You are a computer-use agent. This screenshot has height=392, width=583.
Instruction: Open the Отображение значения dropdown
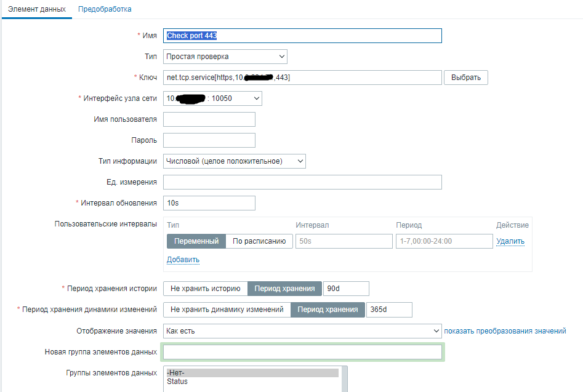click(x=302, y=331)
